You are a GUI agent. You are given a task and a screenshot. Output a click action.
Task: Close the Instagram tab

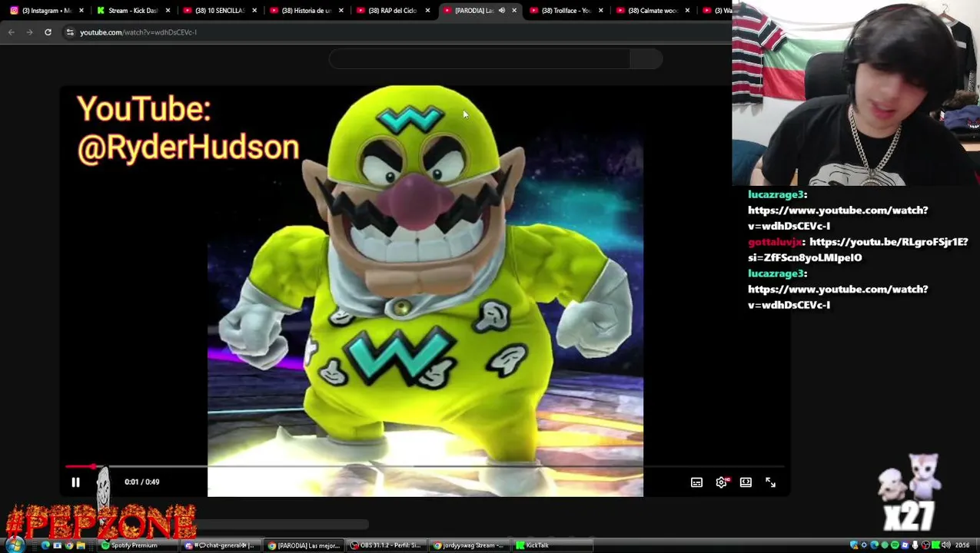click(x=81, y=10)
